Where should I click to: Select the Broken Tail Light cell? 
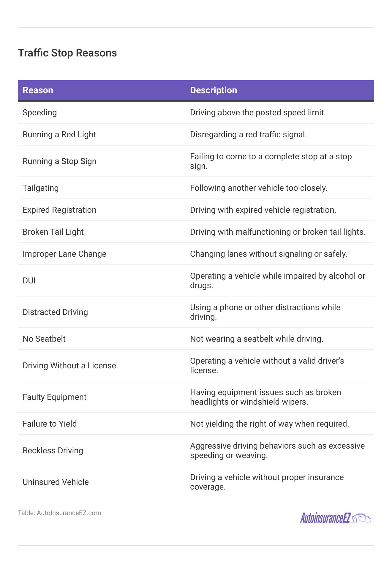(53, 232)
